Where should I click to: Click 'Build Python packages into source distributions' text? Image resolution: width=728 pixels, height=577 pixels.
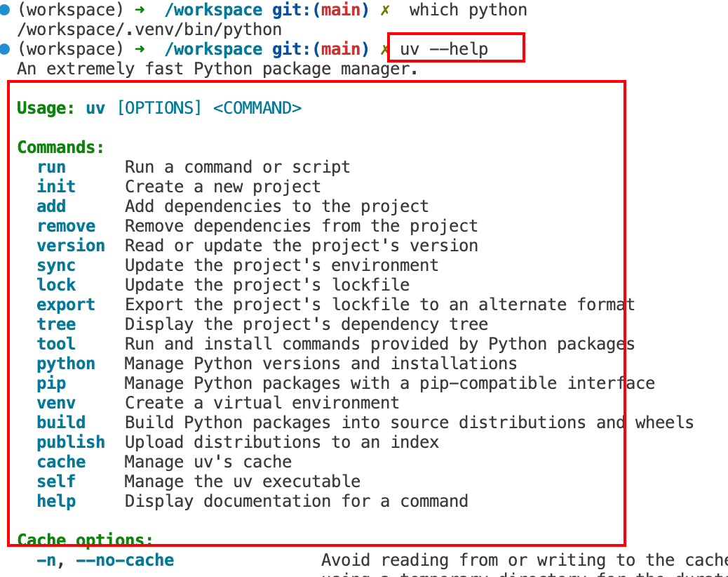(409, 423)
